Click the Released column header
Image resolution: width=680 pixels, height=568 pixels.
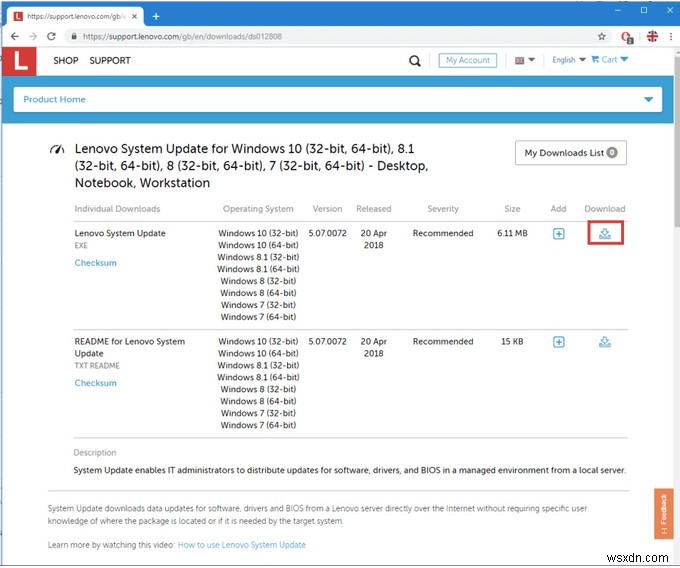click(x=373, y=209)
